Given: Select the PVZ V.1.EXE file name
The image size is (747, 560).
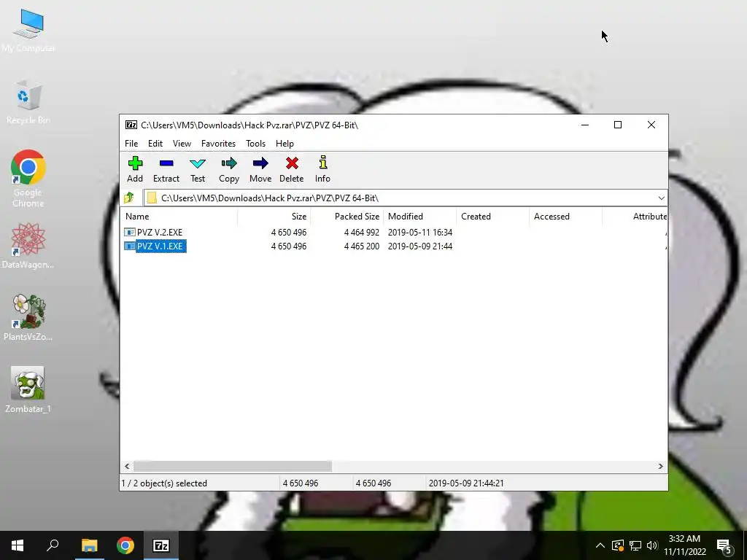Looking at the screenshot, I should (160, 246).
